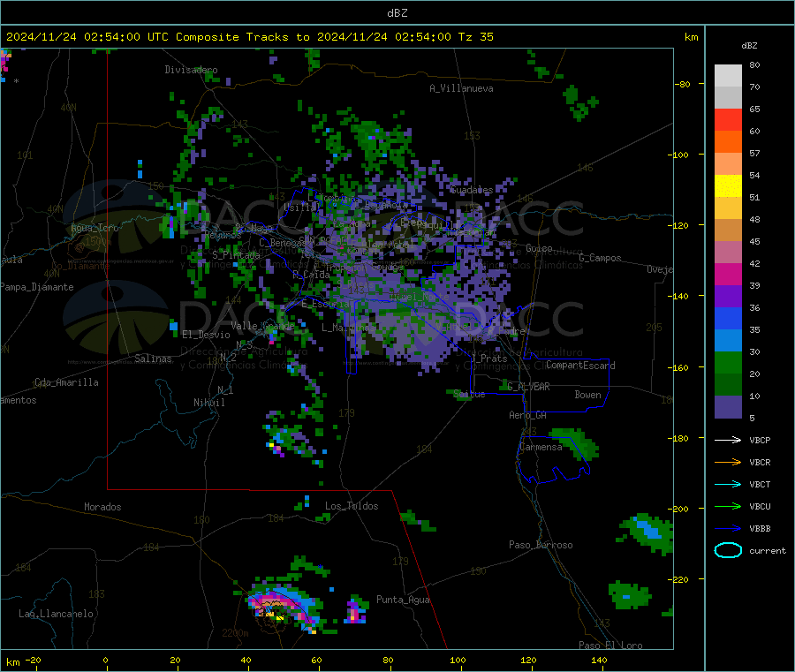Image resolution: width=795 pixels, height=672 pixels.
Task: Click the Bowen map label
Action: [x=587, y=395]
